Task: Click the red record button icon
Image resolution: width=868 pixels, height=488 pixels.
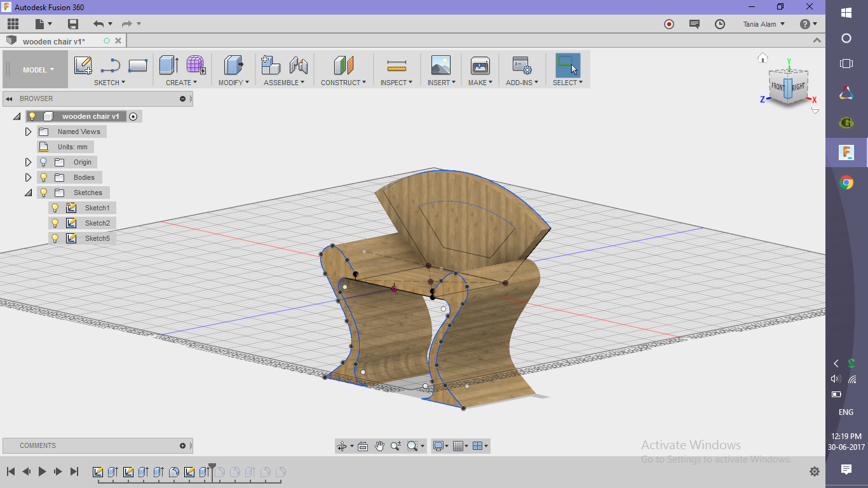Action: (669, 24)
